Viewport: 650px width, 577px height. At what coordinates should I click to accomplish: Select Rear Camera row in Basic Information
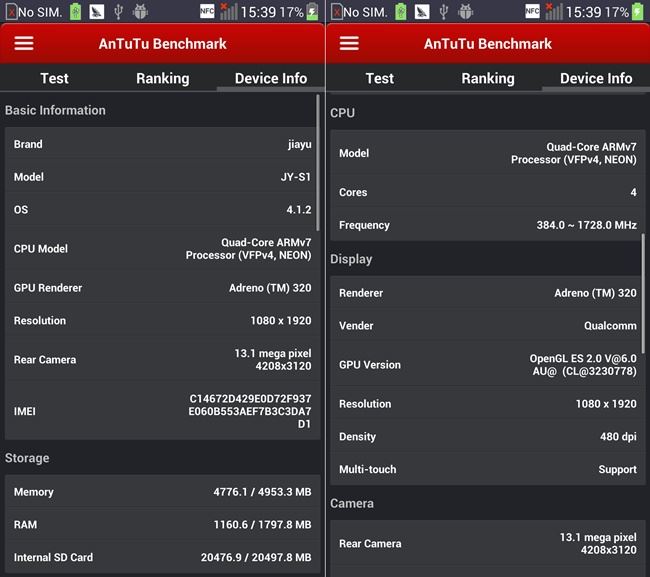click(162, 359)
